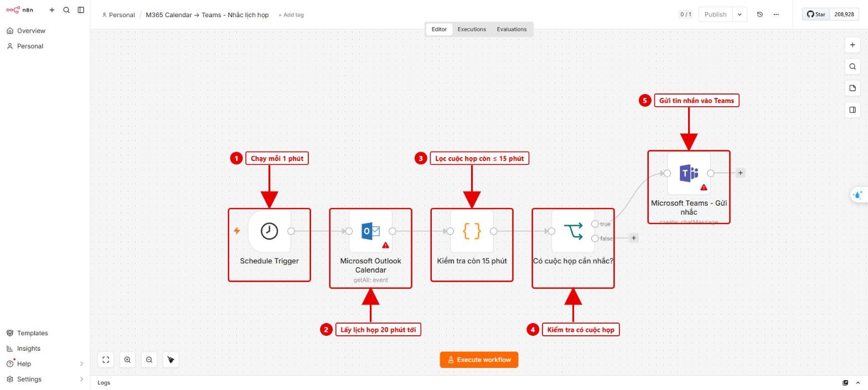Open the AI assistant sparkle button
868x390 pixels.
click(858, 195)
